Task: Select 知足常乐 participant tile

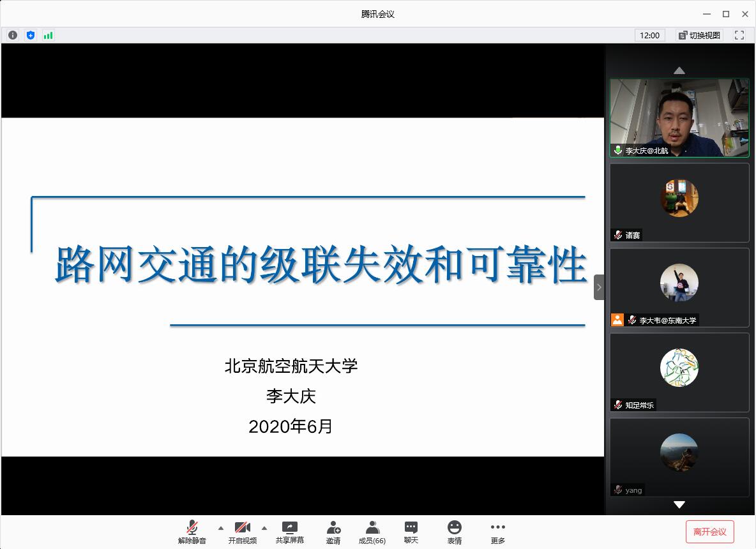Action: coord(679,373)
